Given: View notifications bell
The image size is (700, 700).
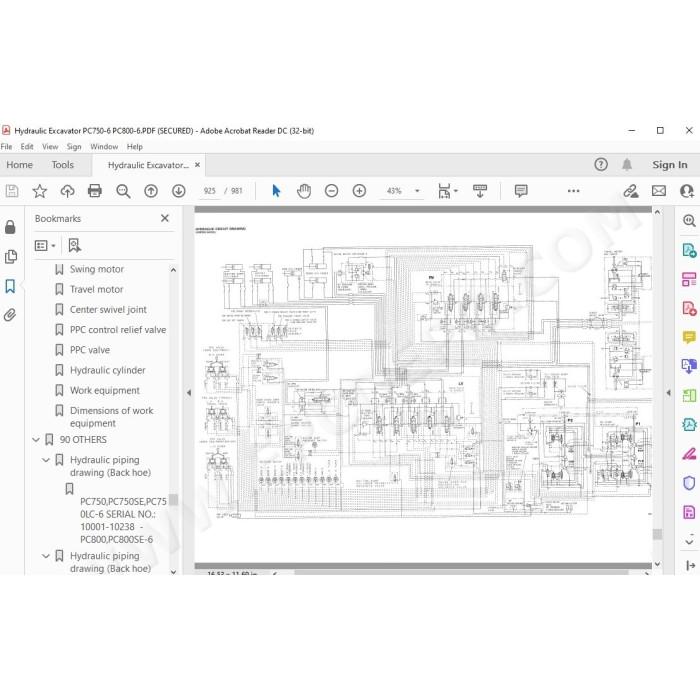Looking at the screenshot, I should (x=627, y=165).
